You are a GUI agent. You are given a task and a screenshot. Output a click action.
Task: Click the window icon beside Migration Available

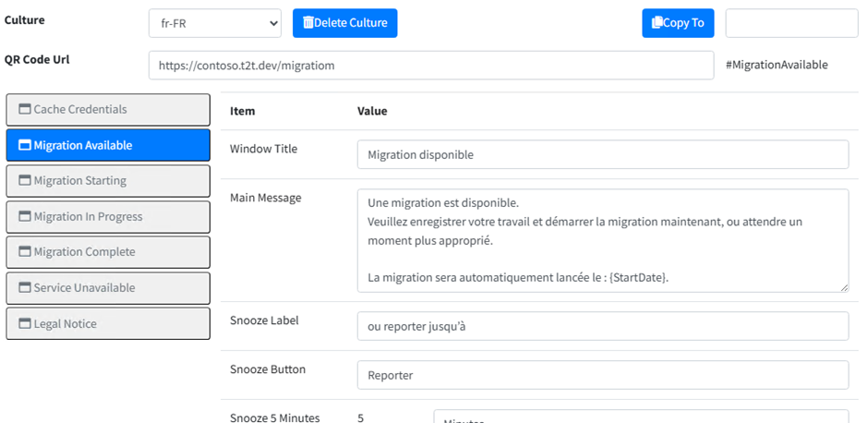coord(25,146)
